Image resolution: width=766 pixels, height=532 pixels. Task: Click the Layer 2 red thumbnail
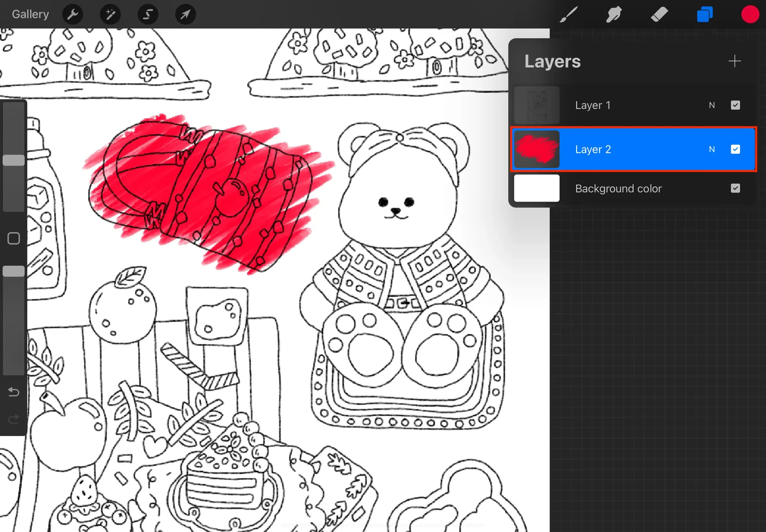tap(537, 149)
